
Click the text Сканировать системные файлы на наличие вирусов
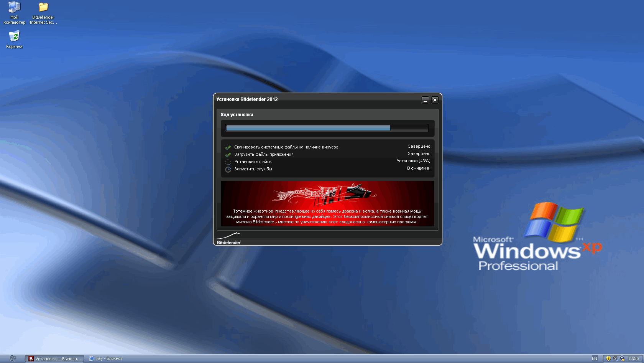click(286, 147)
